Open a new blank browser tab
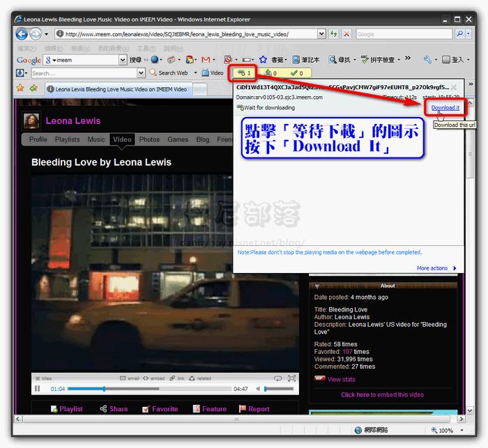The width and height of the screenshot is (488, 448). [200, 89]
